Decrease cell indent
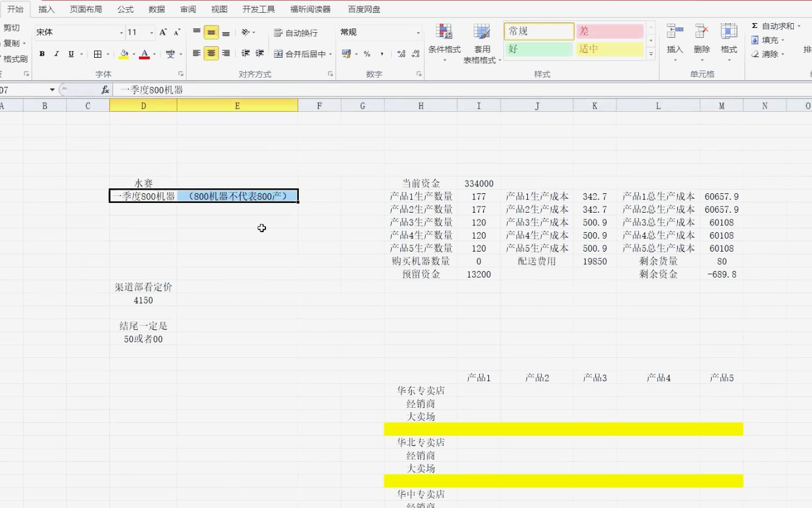Image resolution: width=812 pixels, height=508 pixels. [x=245, y=53]
